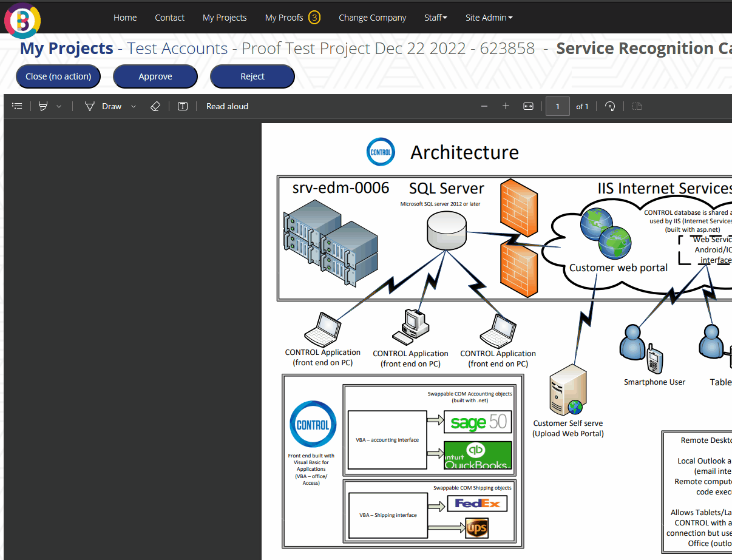Rotate the PDF page icon

611,106
